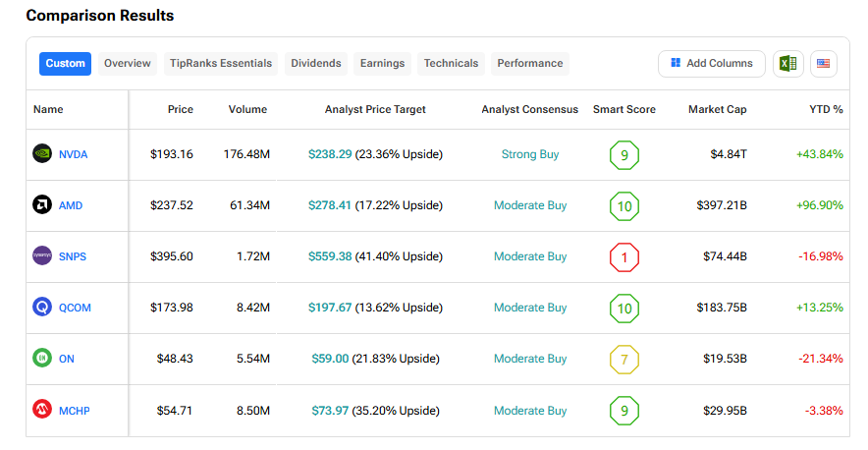Click the Qualcomm QCOM logo

[x=42, y=308]
